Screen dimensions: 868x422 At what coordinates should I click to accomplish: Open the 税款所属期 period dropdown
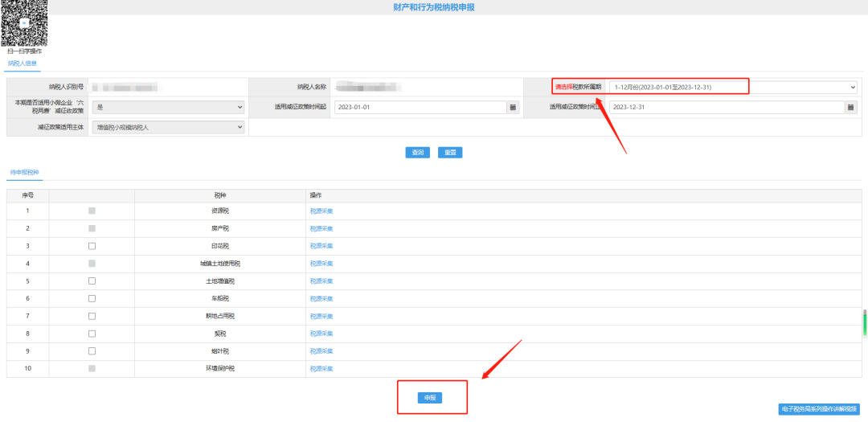tap(732, 87)
